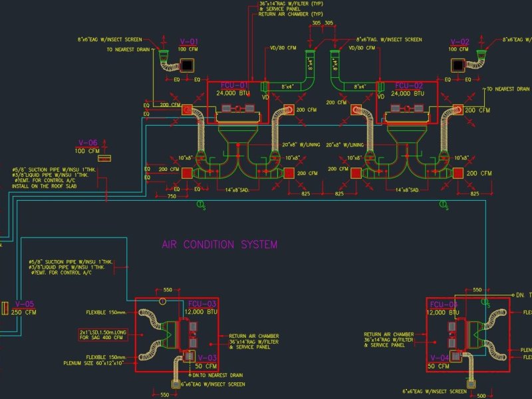532x399 pixels.
Task: Click the 500 dimension text
Action: [481, 395]
